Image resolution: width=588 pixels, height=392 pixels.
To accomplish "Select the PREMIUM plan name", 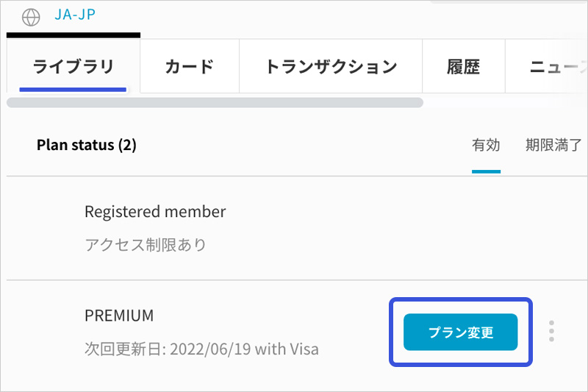I will 119,316.
